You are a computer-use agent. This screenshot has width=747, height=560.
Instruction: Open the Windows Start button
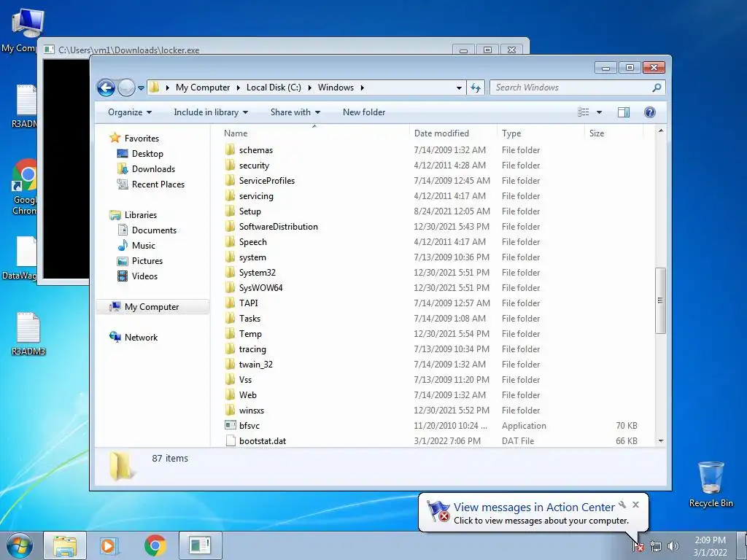point(19,545)
